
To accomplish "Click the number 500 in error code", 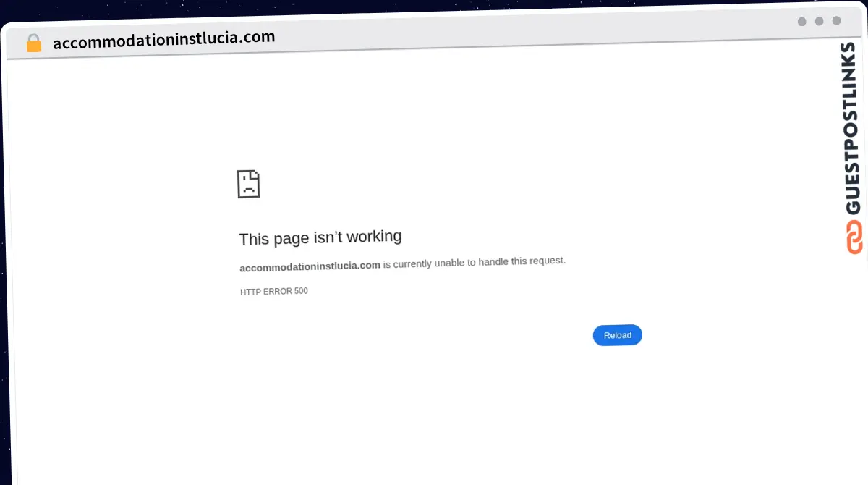I will (x=301, y=291).
